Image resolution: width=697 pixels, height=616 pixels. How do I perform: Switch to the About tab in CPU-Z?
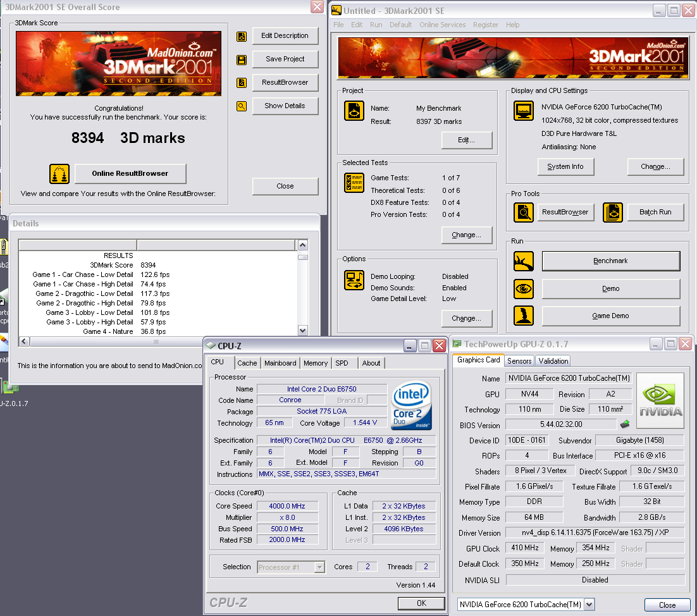[x=371, y=363]
